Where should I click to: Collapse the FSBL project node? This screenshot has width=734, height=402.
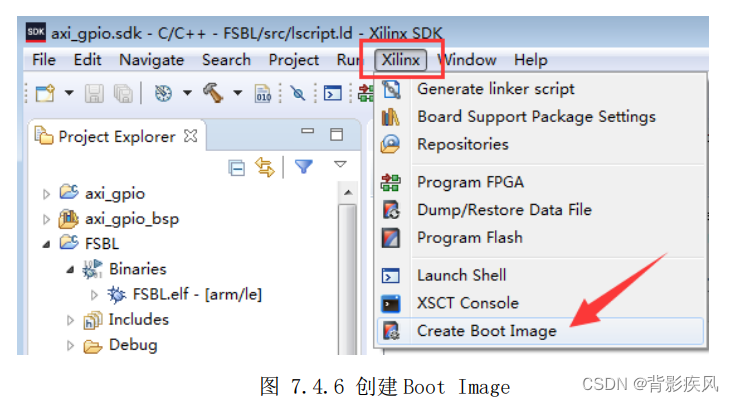46,244
